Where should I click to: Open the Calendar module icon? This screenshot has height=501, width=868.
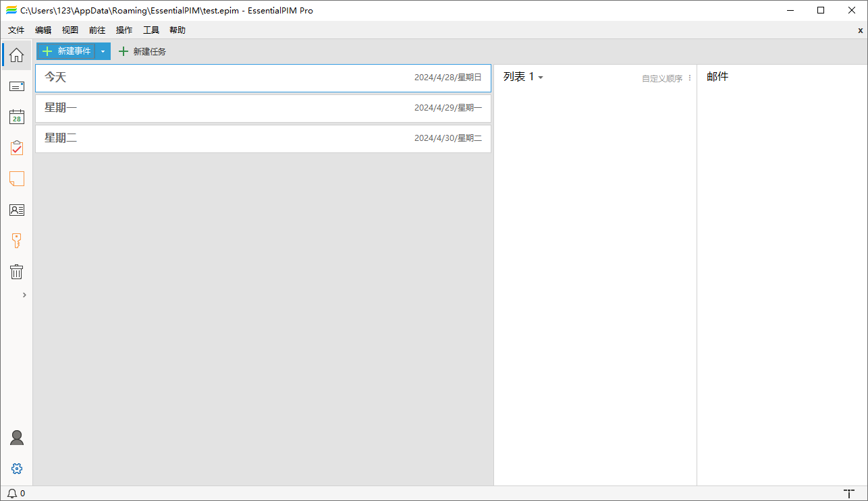[x=16, y=117]
